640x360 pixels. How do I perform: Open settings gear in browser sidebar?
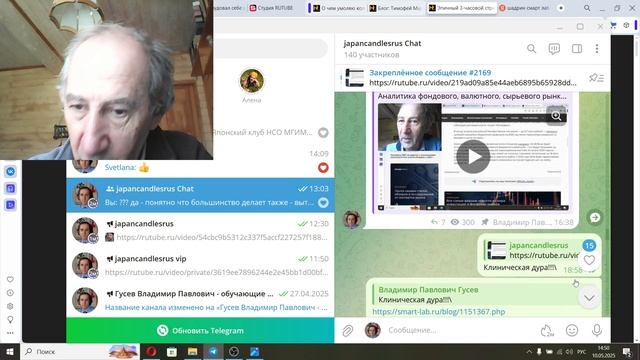10,306
